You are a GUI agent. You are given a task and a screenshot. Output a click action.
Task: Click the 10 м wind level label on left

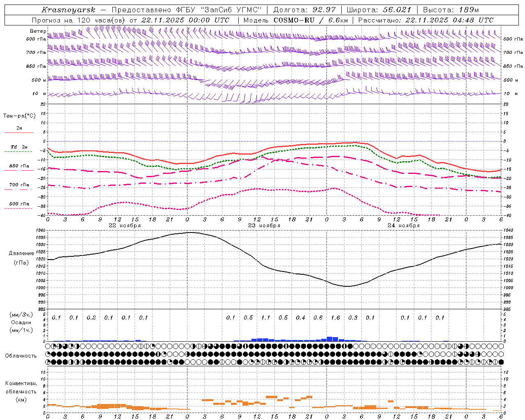[x=39, y=94]
